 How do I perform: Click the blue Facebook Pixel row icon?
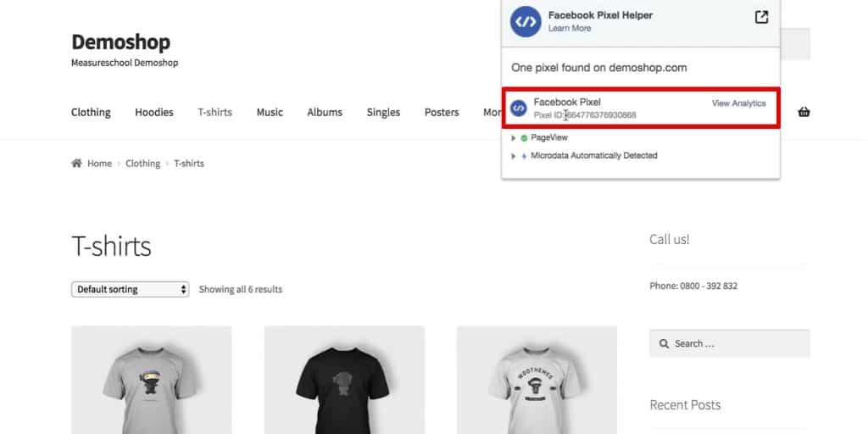tap(519, 108)
